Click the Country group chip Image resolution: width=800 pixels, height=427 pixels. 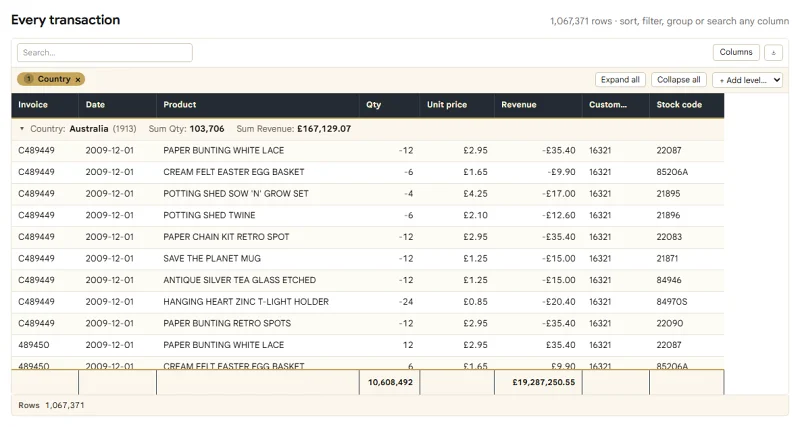[51, 79]
